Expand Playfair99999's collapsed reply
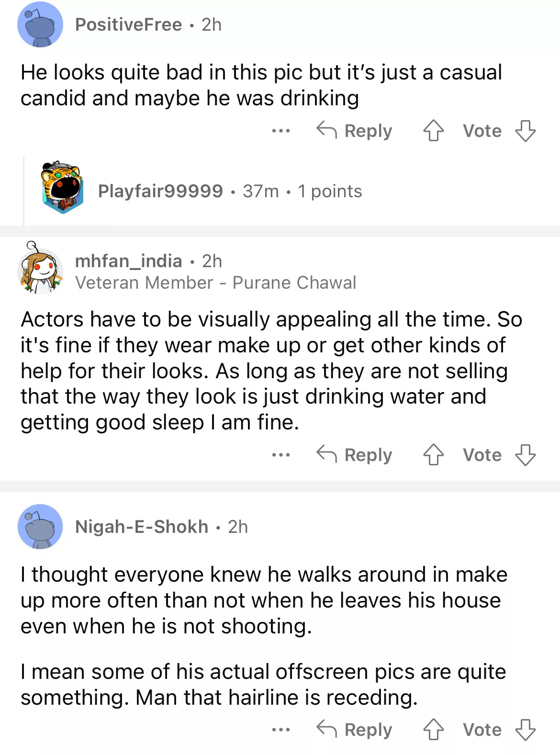The height and width of the screenshot is (755, 560). (x=230, y=191)
